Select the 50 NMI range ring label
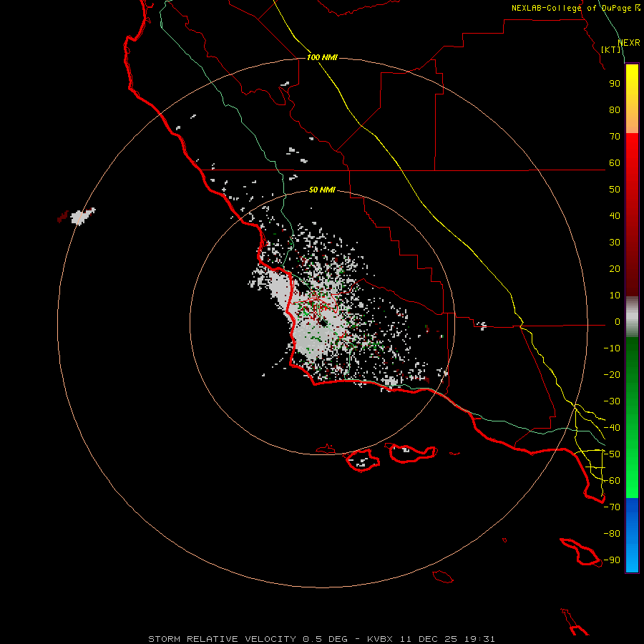 pos(322,190)
